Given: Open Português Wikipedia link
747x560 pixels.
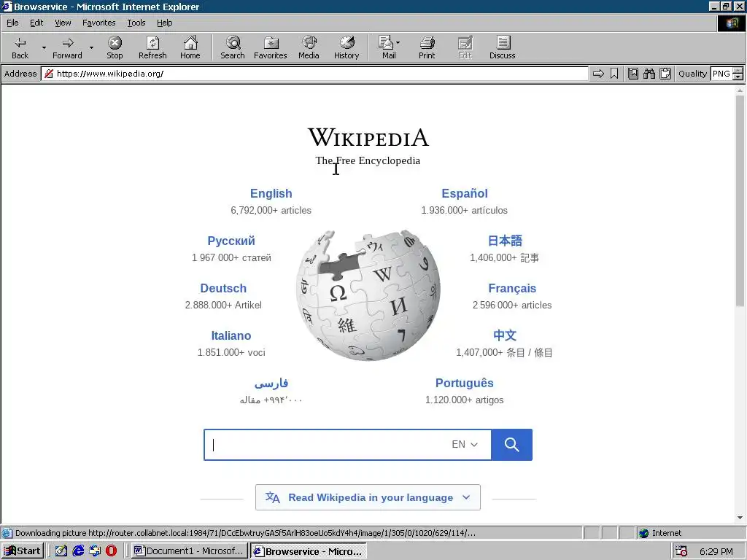Looking at the screenshot, I should point(465,383).
